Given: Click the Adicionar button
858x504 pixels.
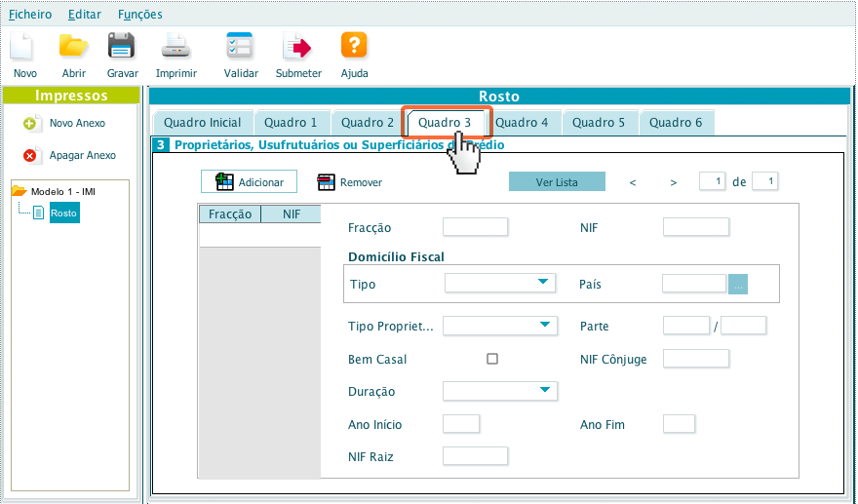Looking at the screenshot, I should point(249,182).
